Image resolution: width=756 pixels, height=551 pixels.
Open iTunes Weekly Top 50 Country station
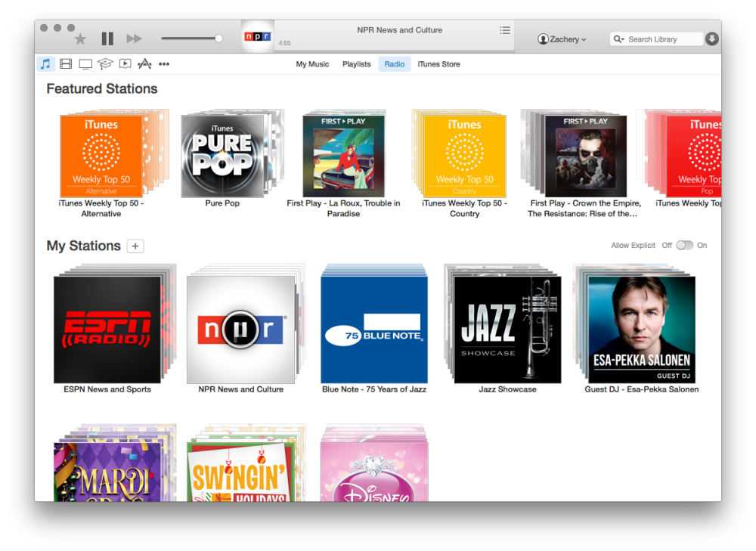(x=465, y=156)
